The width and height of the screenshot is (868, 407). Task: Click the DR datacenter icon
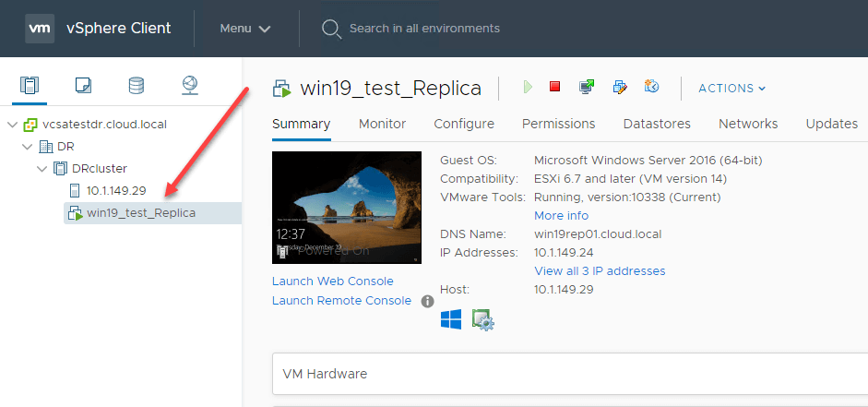tap(45, 147)
